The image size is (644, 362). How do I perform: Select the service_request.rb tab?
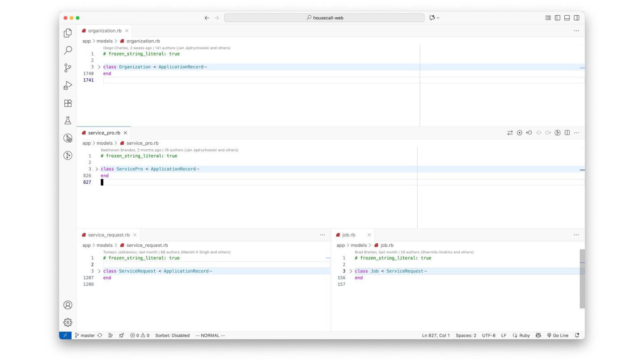click(109, 235)
